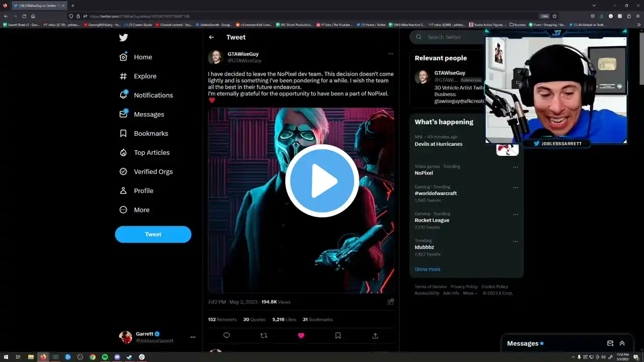Image resolution: width=644 pixels, height=362 pixels.
Task: Open the Rocket League trending topic
Action: [432, 220]
